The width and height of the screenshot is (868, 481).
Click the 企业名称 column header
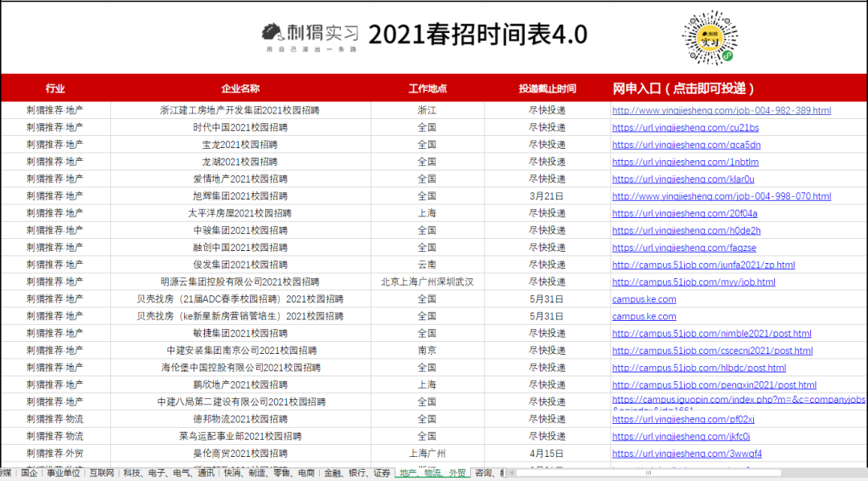click(240, 88)
